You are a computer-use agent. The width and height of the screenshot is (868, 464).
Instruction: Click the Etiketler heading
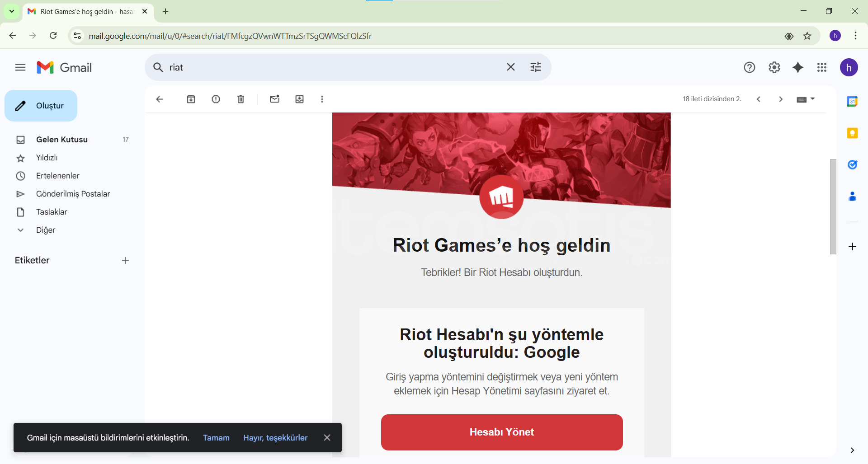[32, 260]
